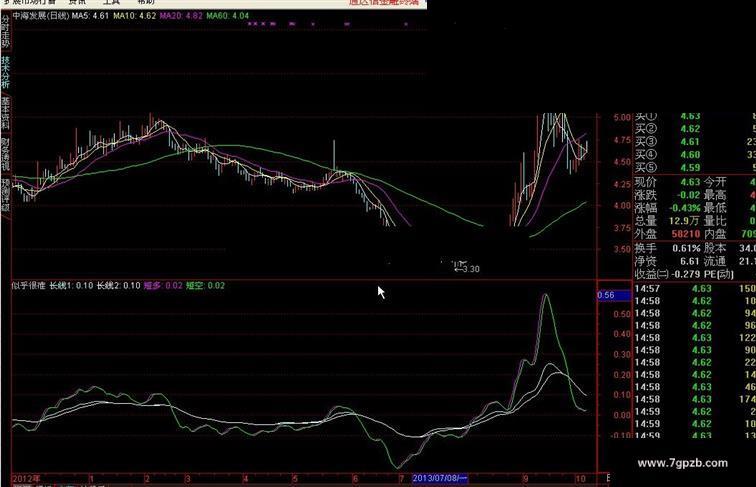Open the 基本资料 sidebar tab
Screen dimensions: 756x487
pos(5,113)
